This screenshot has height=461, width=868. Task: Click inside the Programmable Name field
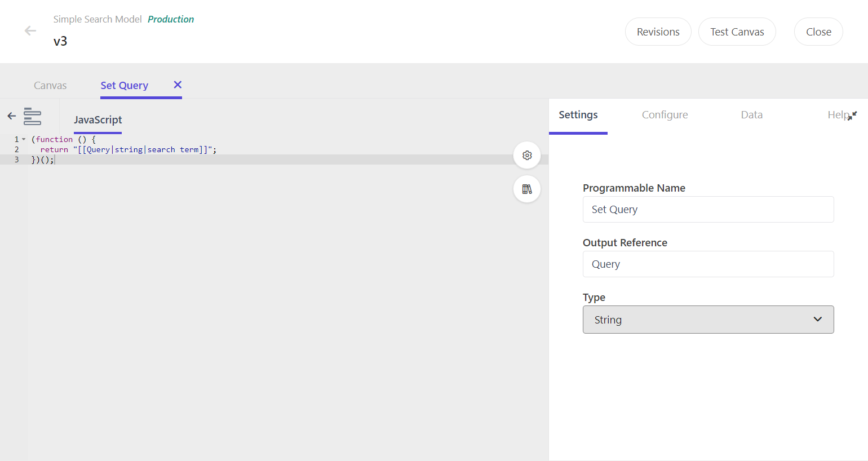tap(708, 209)
